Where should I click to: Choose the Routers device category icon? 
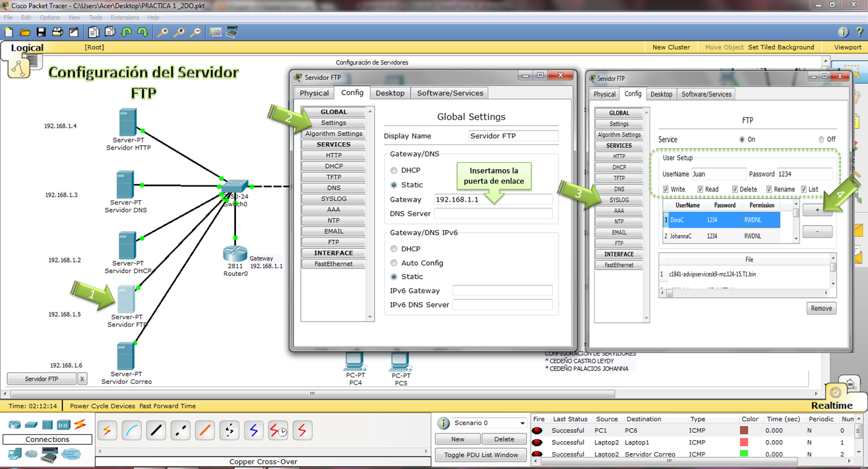tap(15, 424)
